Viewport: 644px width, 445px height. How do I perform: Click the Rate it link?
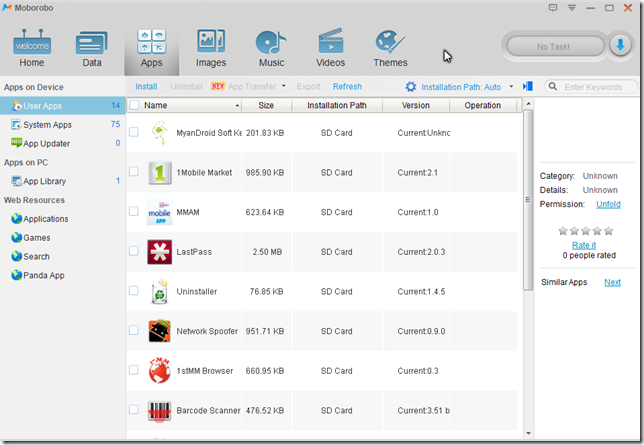pos(584,245)
